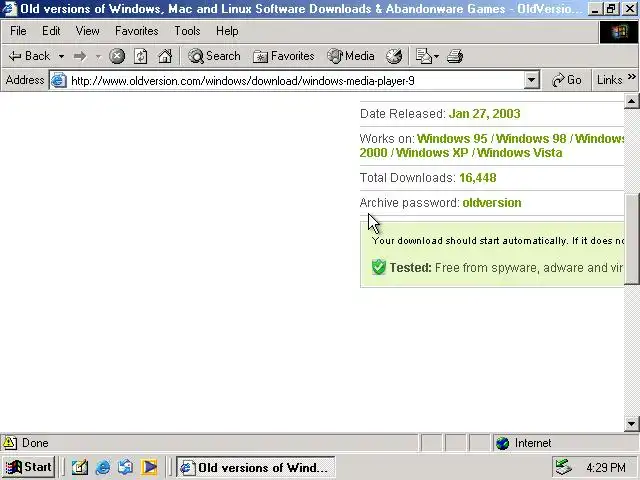The width and height of the screenshot is (640, 480).
Task: Click the Internet zone globe icon
Action: (x=502, y=443)
